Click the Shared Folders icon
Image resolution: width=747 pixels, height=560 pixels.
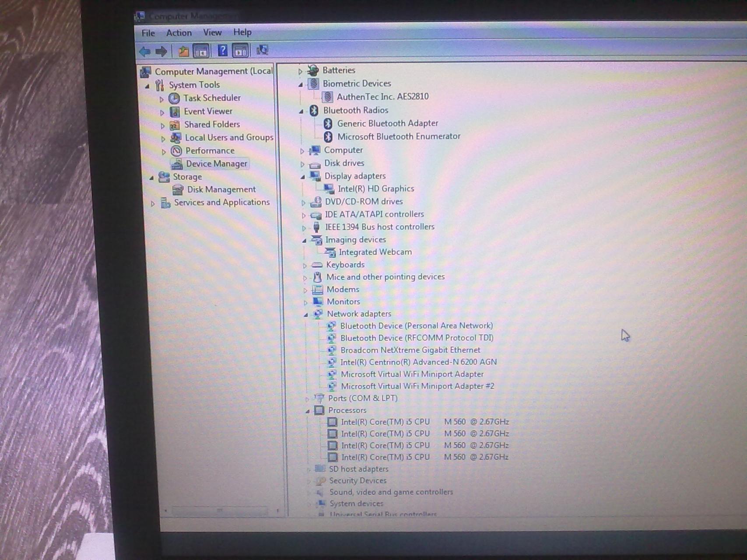(x=175, y=125)
